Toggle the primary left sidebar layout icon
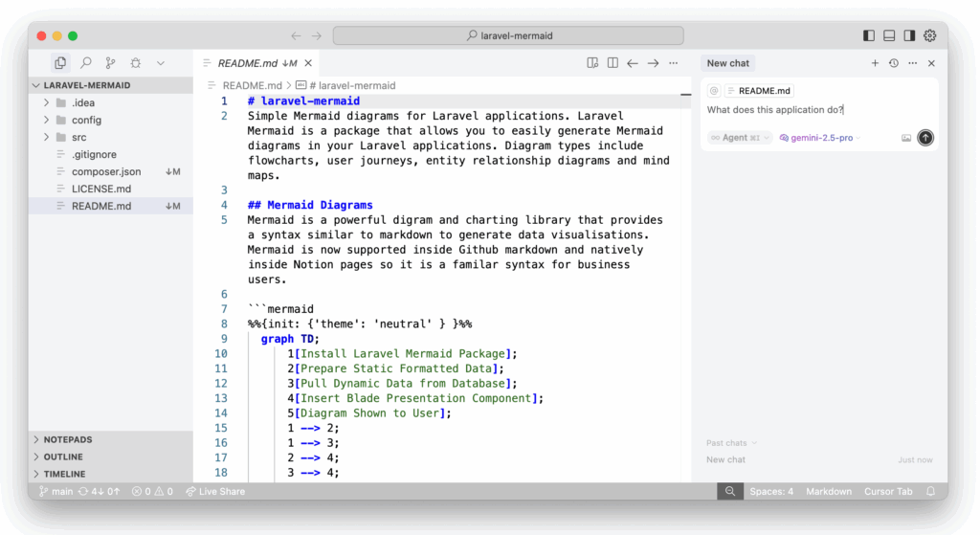This screenshot has width=980, height=535. coord(869,35)
